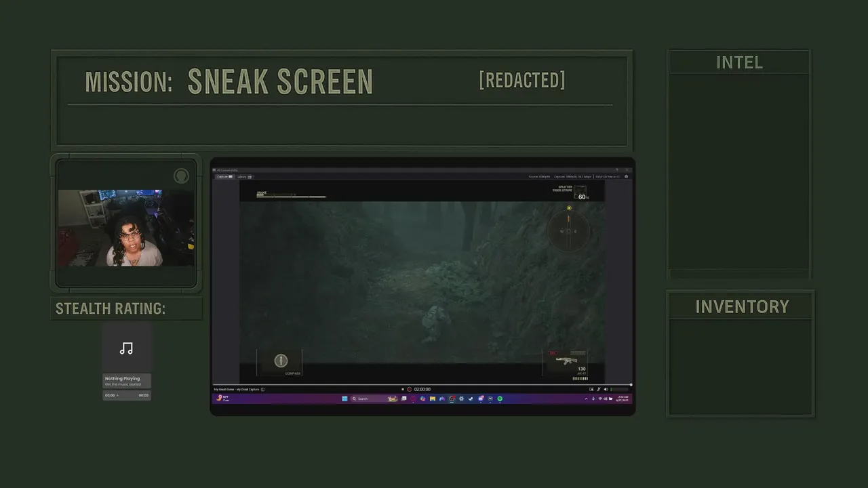Screen dimensions: 868x488
Task: Click the info icon beside capture title
Action: point(262,389)
